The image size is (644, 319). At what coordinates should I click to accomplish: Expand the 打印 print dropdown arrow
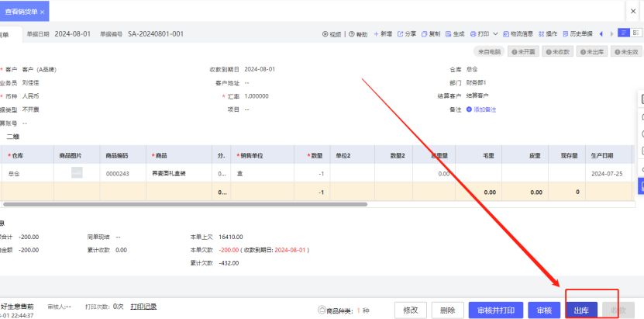click(x=495, y=34)
